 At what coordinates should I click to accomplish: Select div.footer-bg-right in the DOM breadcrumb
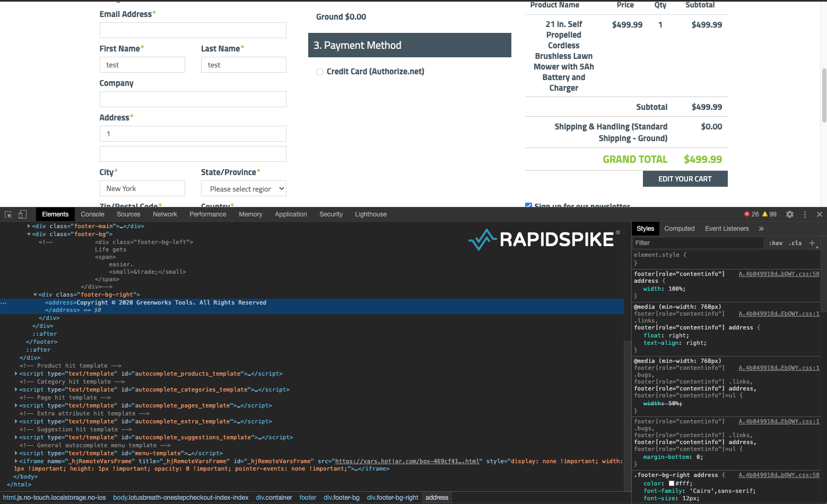393,498
